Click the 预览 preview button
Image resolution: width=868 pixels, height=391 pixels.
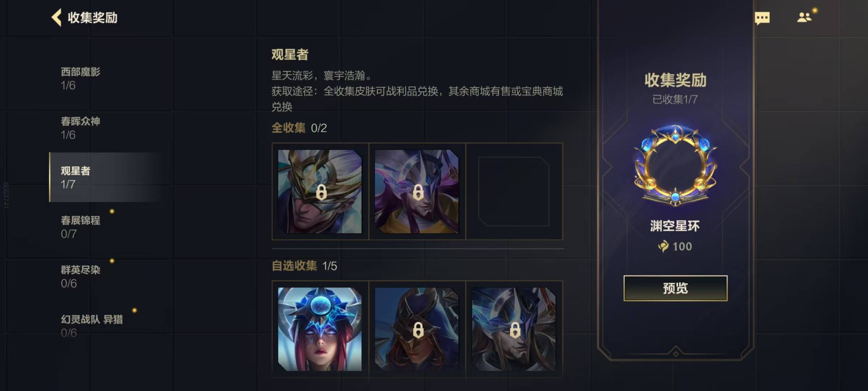click(675, 288)
